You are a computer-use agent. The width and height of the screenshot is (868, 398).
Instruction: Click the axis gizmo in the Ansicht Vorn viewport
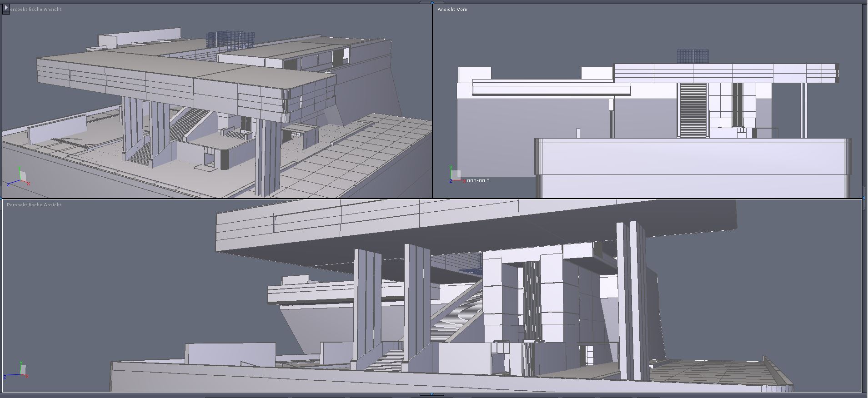(457, 174)
